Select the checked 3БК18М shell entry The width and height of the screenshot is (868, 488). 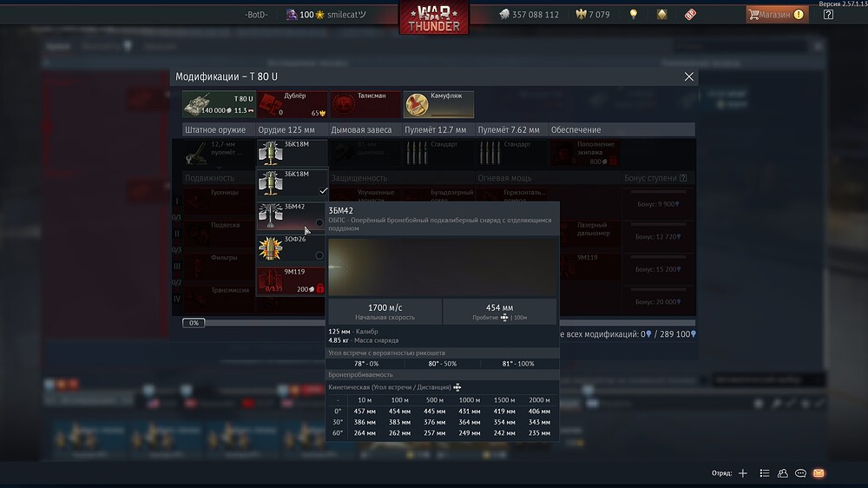pyautogui.click(x=292, y=183)
